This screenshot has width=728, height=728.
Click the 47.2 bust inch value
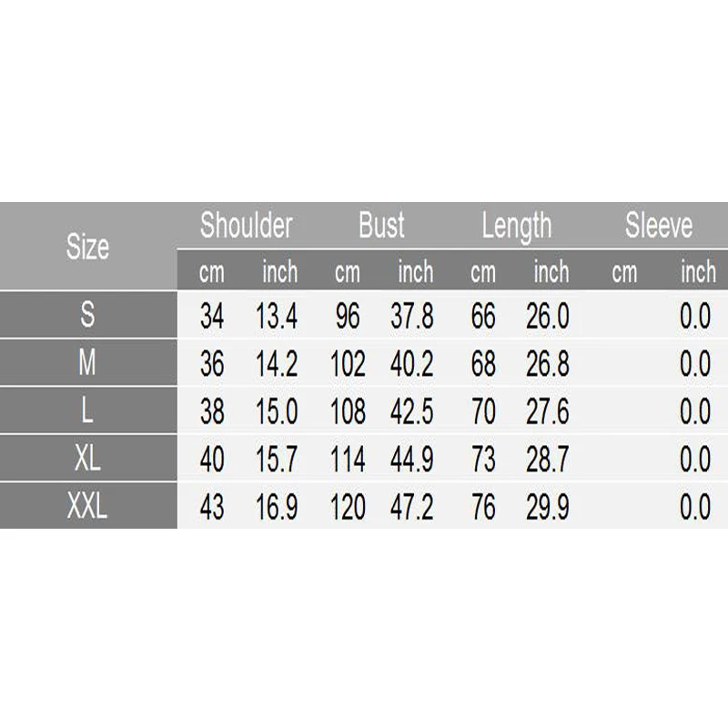(412, 508)
